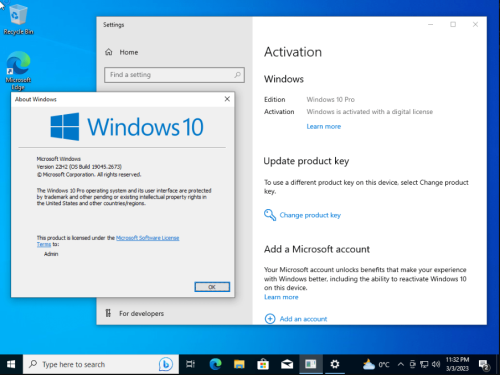Focus the Find a setting field
This screenshot has width=500, height=375.
[x=174, y=75]
